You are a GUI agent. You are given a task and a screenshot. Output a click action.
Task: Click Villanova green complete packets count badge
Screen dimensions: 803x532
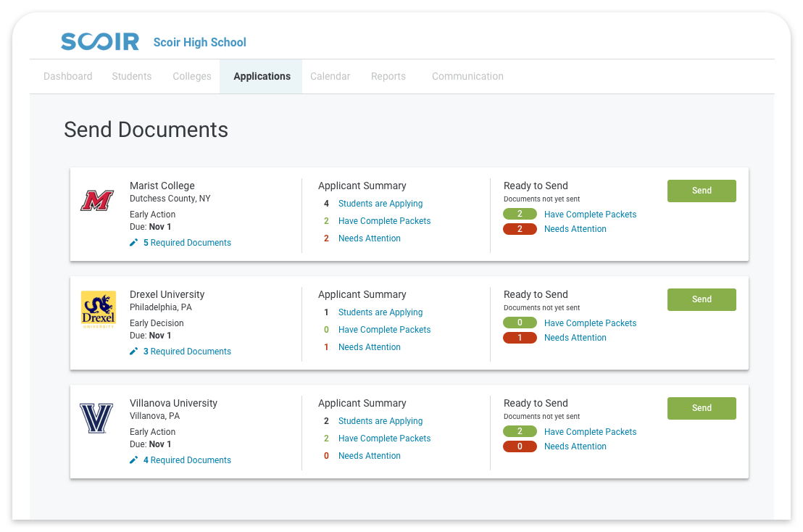(520, 431)
